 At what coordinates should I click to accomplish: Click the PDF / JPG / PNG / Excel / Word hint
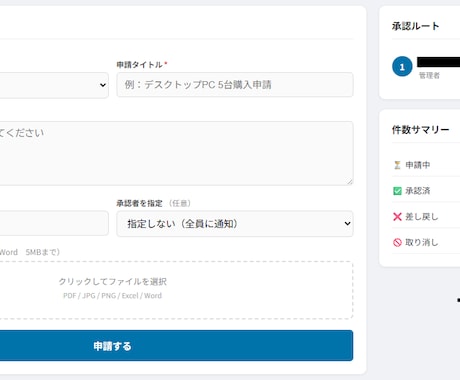(112, 296)
